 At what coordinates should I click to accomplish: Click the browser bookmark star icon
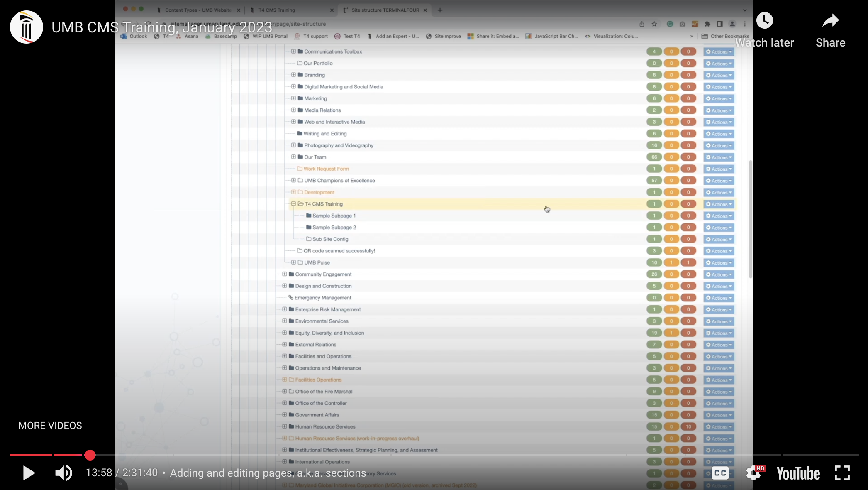pyautogui.click(x=654, y=24)
